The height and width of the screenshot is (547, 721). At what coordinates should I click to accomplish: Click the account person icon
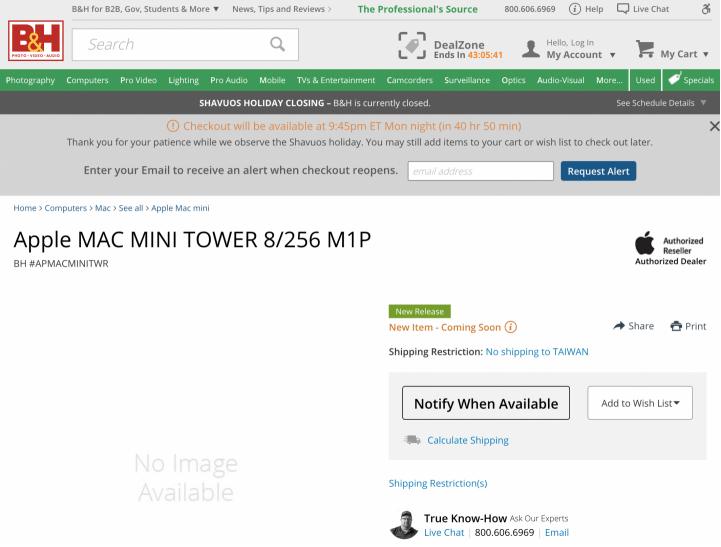pyautogui.click(x=531, y=49)
